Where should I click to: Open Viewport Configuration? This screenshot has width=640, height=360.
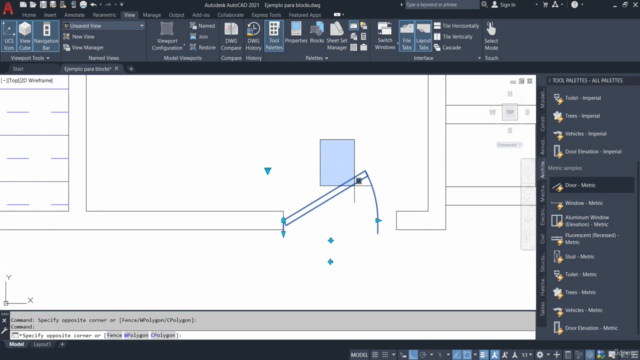point(167,36)
